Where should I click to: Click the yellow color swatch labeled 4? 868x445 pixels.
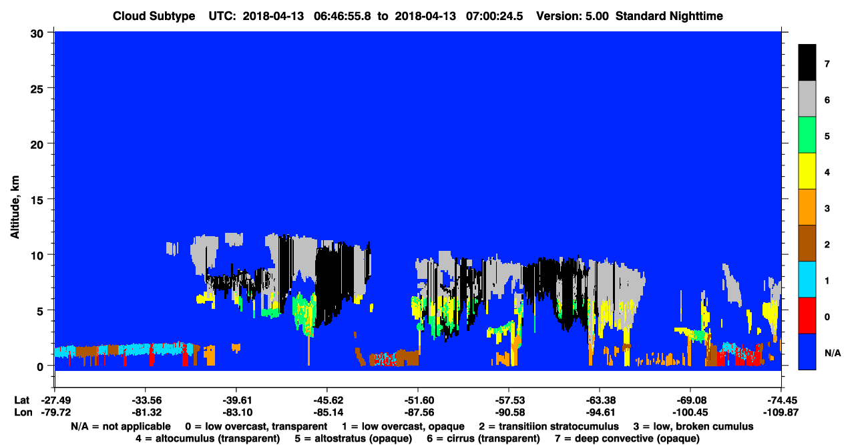coord(807,171)
